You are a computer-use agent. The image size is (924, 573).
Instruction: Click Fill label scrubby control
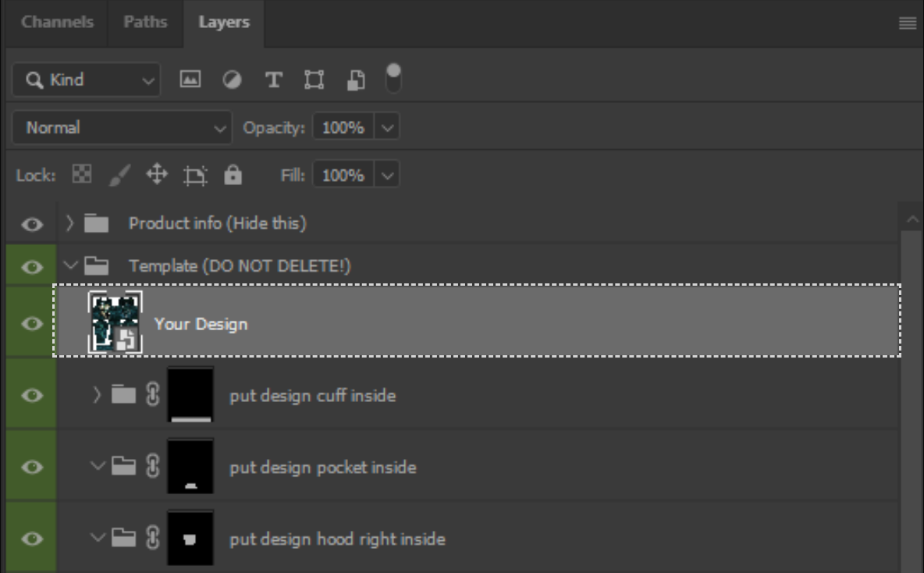click(293, 175)
